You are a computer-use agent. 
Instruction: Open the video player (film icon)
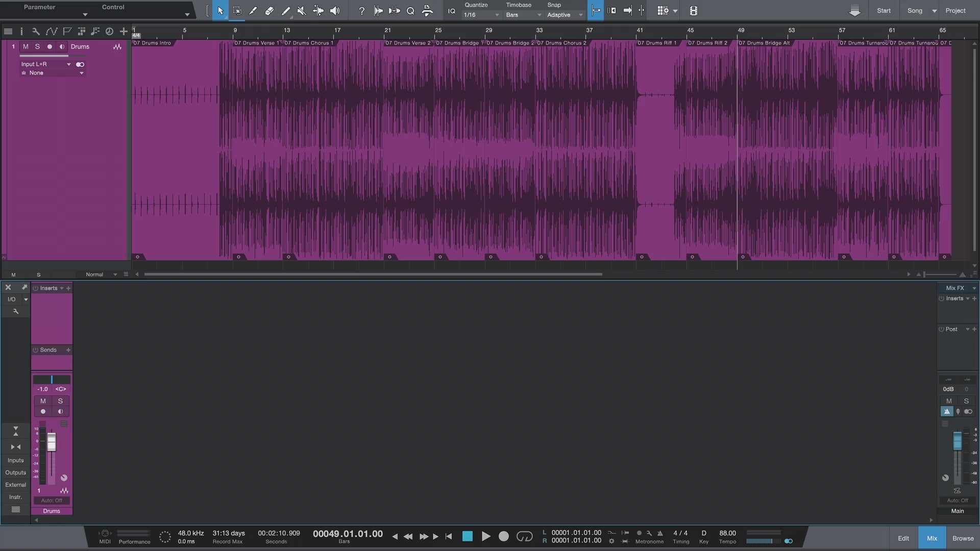pyautogui.click(x=693, y=11)
